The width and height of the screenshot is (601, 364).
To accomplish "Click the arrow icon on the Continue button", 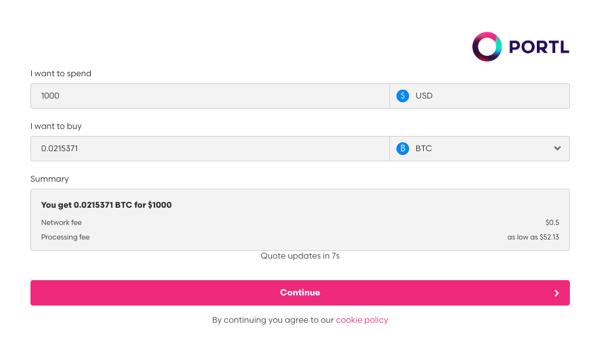I will (557, 293).
